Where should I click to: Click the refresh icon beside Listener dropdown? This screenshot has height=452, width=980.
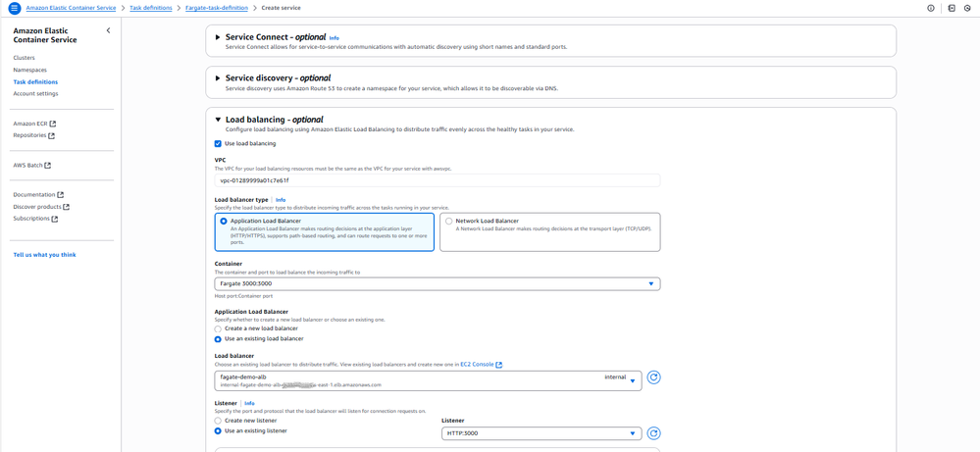[653, 433]
